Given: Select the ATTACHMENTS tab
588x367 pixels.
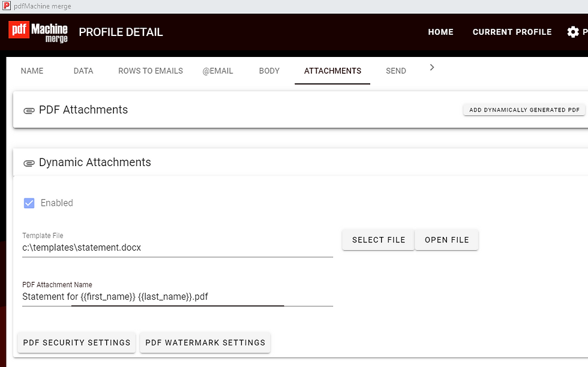Looking at the screenshot, I should pos(332,71).
